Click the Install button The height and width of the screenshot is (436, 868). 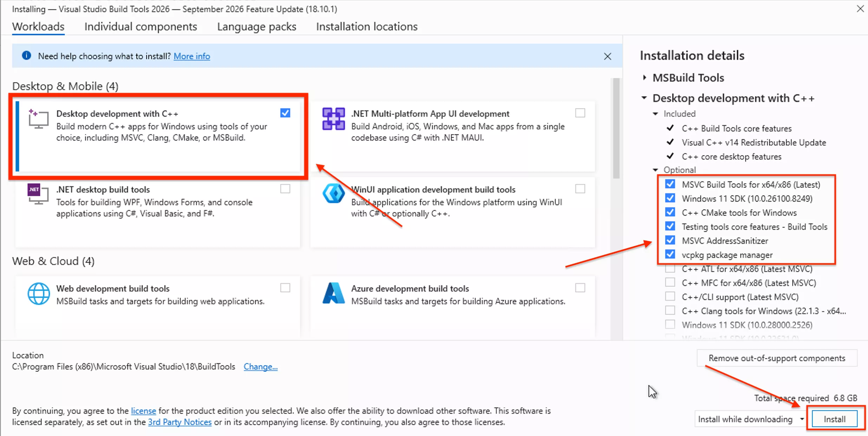835,419
